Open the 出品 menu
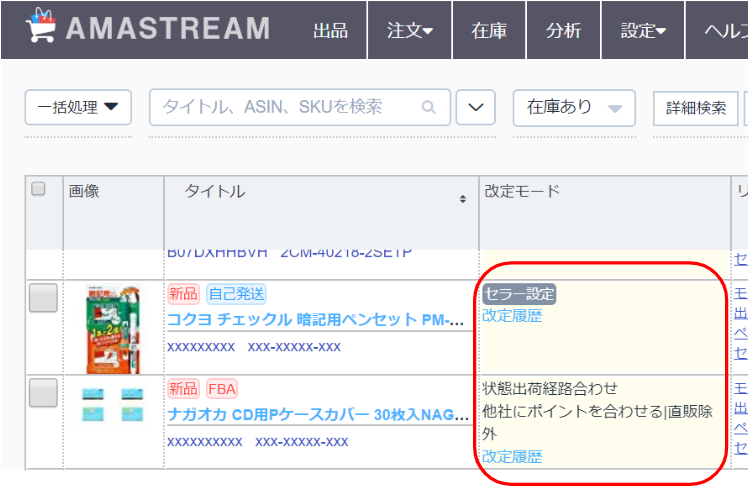 [331, 31]
